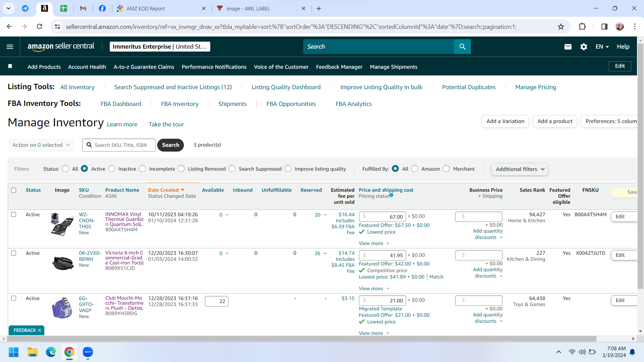This screenshot has height=362, width=644.
Task: Open the browser extensions menu
Action: tap(582, 26)
